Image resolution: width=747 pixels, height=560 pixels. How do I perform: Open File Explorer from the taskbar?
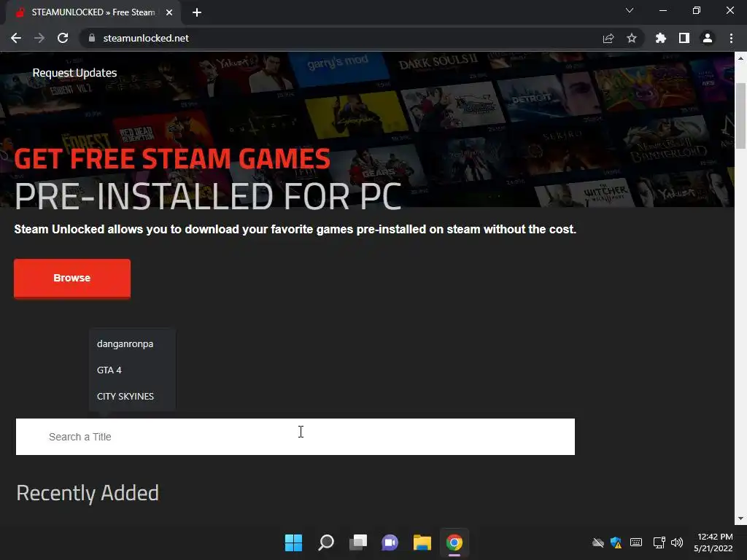(422, 542)
